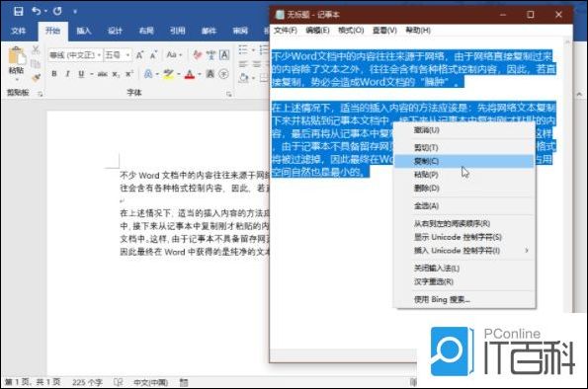The image size is (588, 389).
Task: Choose 删除(D) in the context menu
Action: coord(465,189)
